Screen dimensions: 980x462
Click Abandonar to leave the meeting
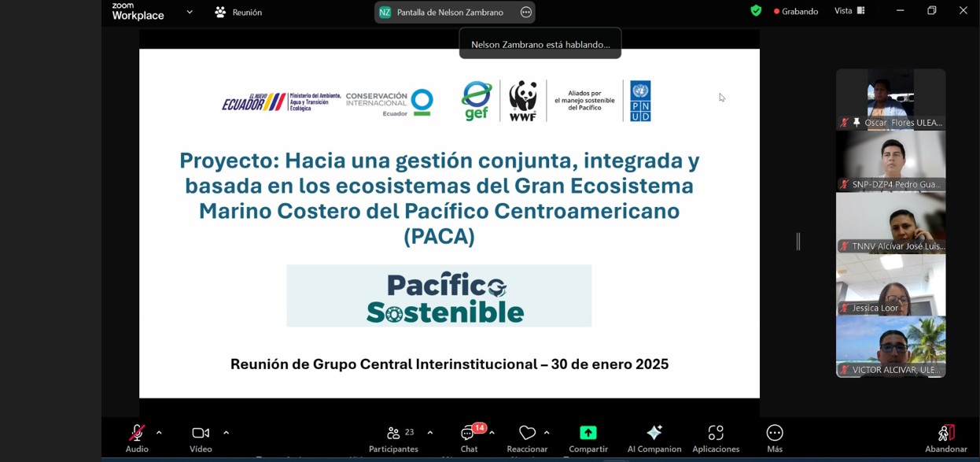[x=945, y=438]
